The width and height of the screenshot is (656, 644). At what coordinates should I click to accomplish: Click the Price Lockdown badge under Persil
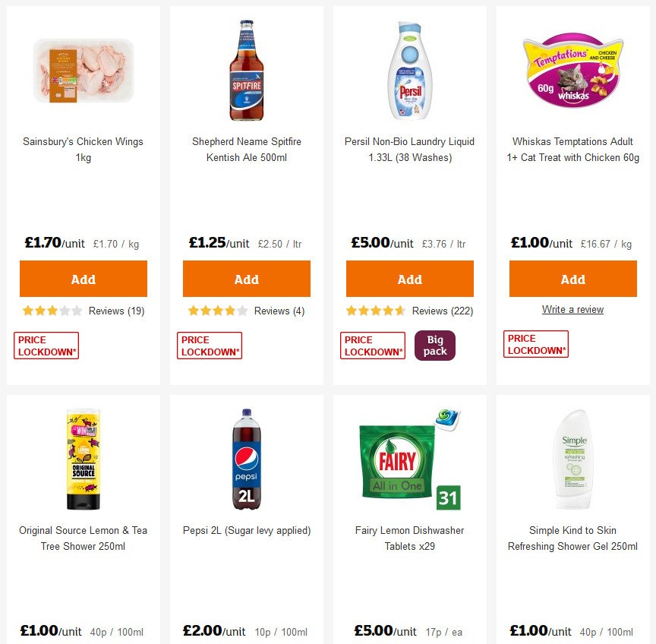(372, 345)
